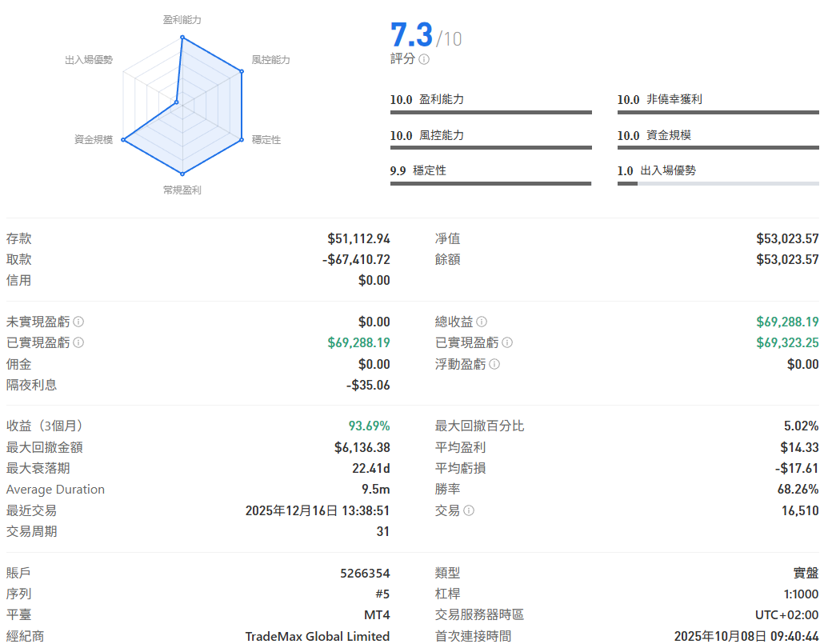Click the 穩定性 score progress bar
Viewport: 828px width, 644px height.
point(490,184)
